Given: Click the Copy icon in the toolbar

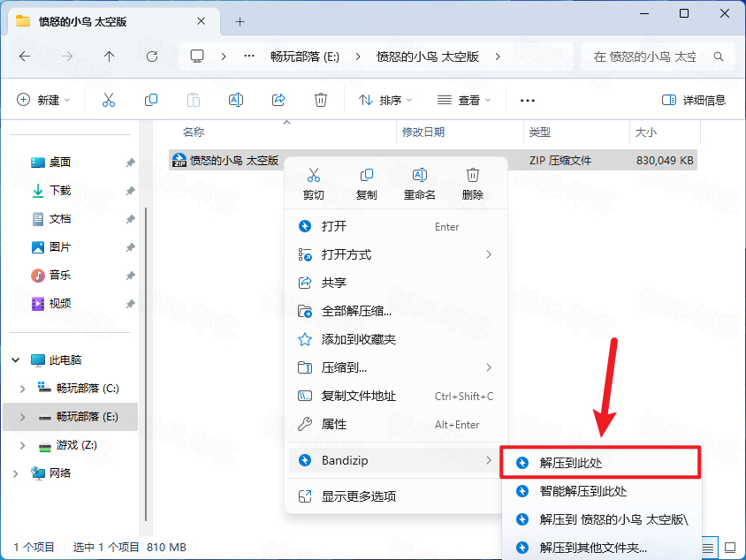Looking at the screenshot, I should (151, 100).
